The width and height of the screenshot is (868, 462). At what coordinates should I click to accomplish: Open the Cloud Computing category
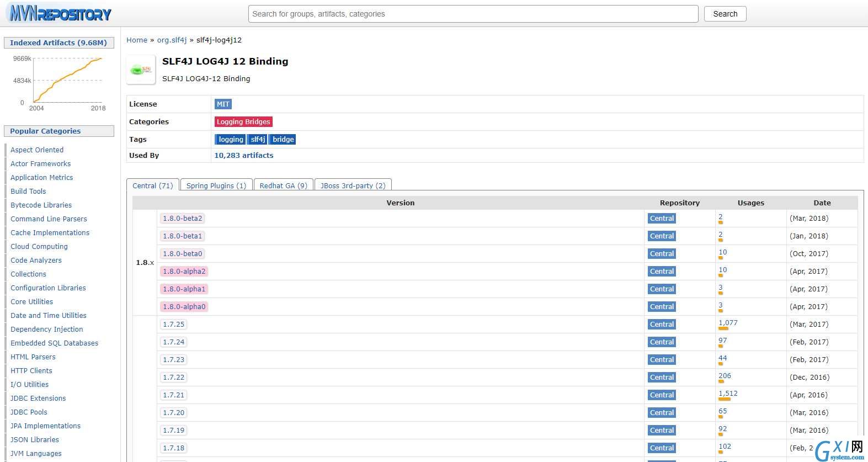click(x=39, y=247)
